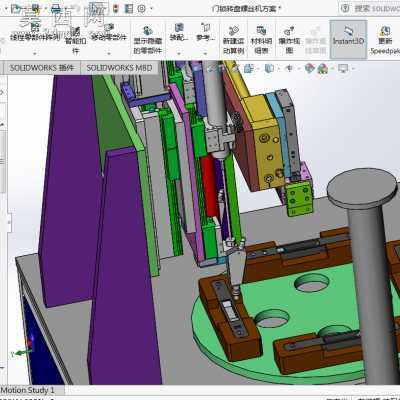The width and height of the screenshot is (400, 400).
Task: Click the help question mark icon
Action: click(345, 8)
